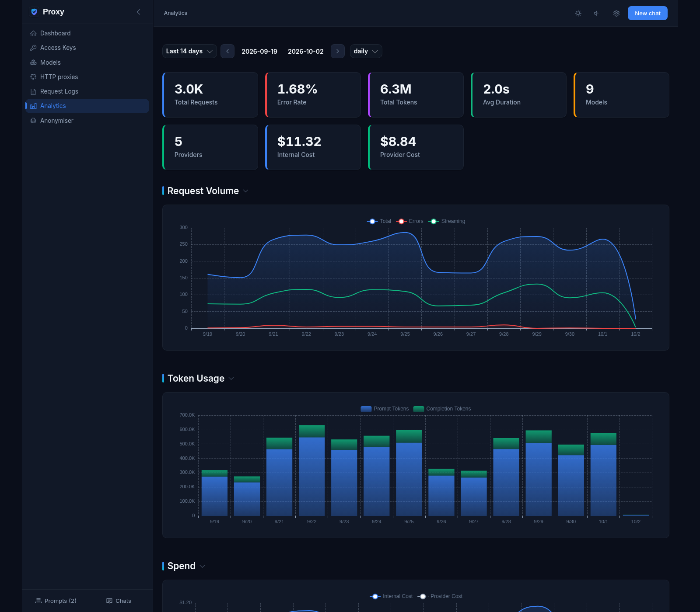Click the Providers count card
The width and height of the screenshot is (700, 612).
point(210,147)
